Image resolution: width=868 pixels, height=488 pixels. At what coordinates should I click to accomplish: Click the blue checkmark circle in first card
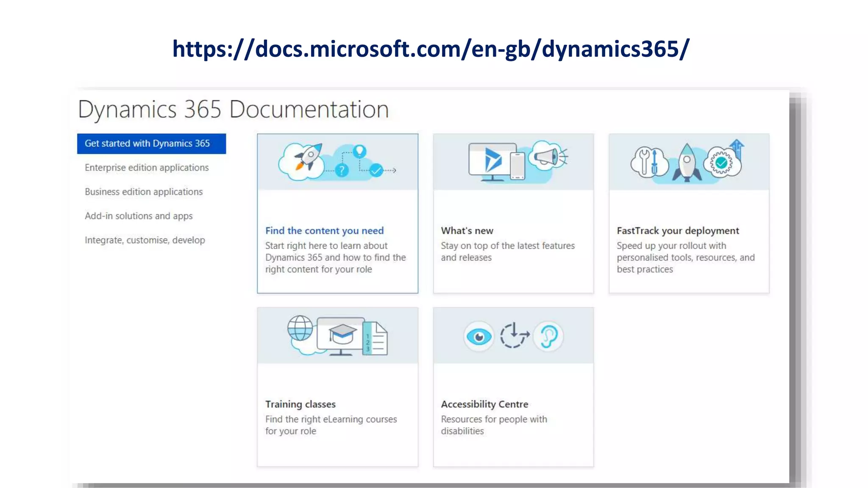(x=376, y=170)
